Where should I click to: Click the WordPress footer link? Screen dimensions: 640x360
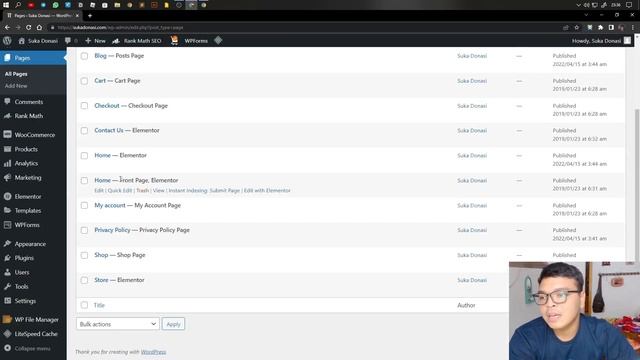(153, 352)
